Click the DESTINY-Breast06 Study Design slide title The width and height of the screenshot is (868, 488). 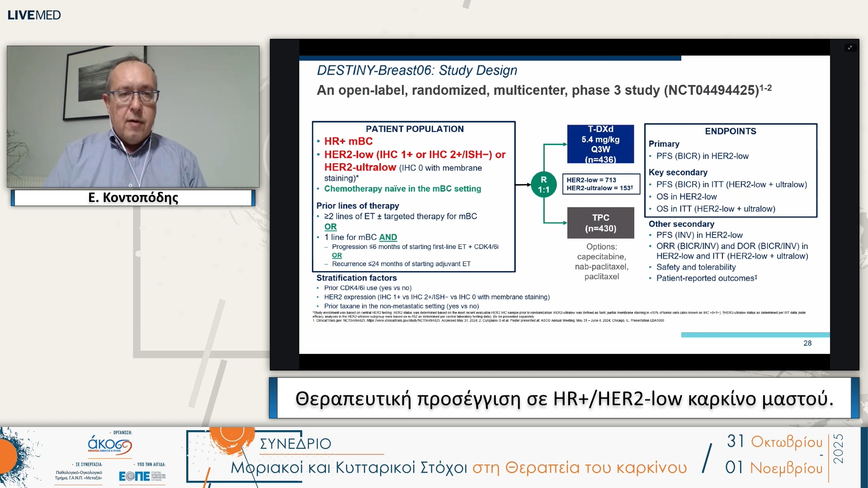point(417,70)
